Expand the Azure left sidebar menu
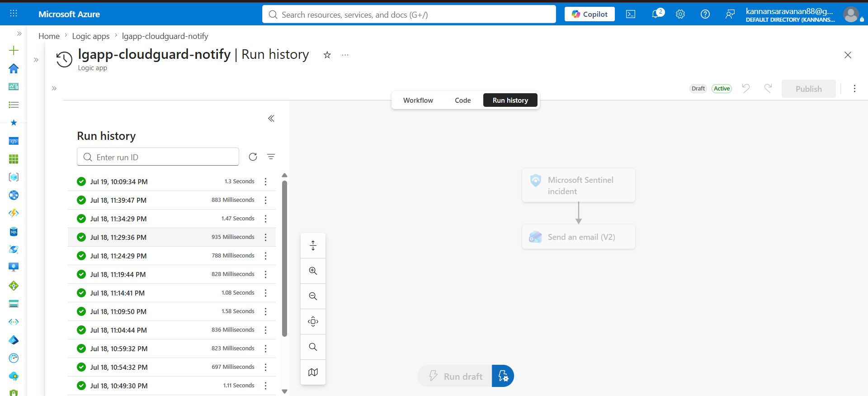Screen dimensions: 868x396 coord(19,33)
